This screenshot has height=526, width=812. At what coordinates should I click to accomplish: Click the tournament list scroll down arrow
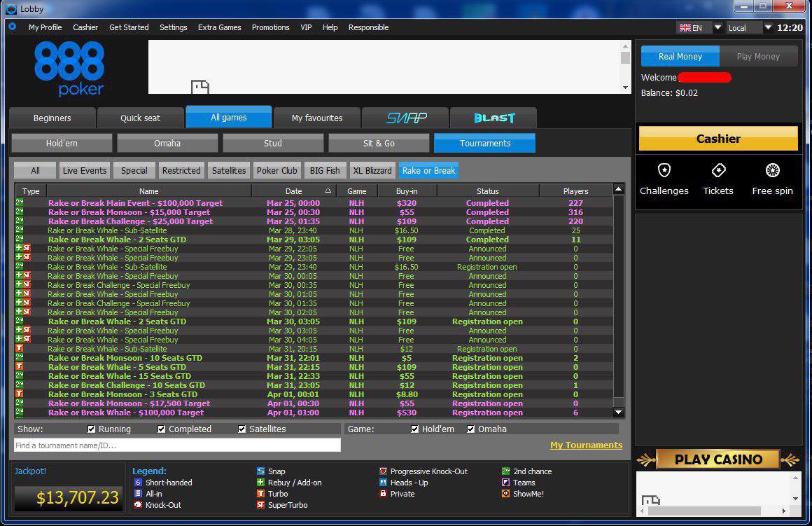click(x=618, y=413)
